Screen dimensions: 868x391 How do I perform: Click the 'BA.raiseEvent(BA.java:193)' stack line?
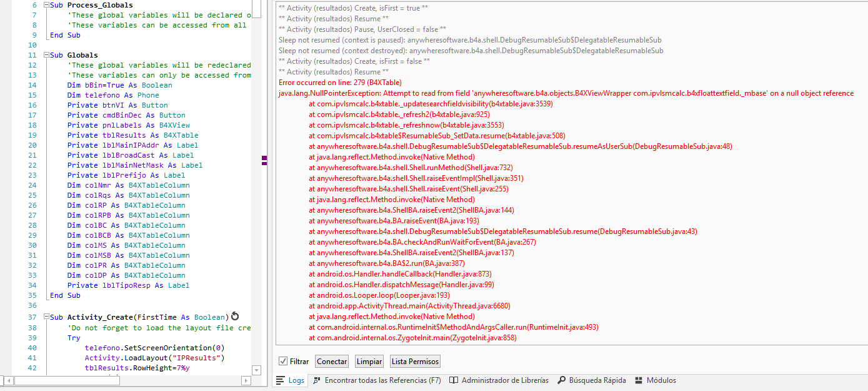[x=394, y=221]
